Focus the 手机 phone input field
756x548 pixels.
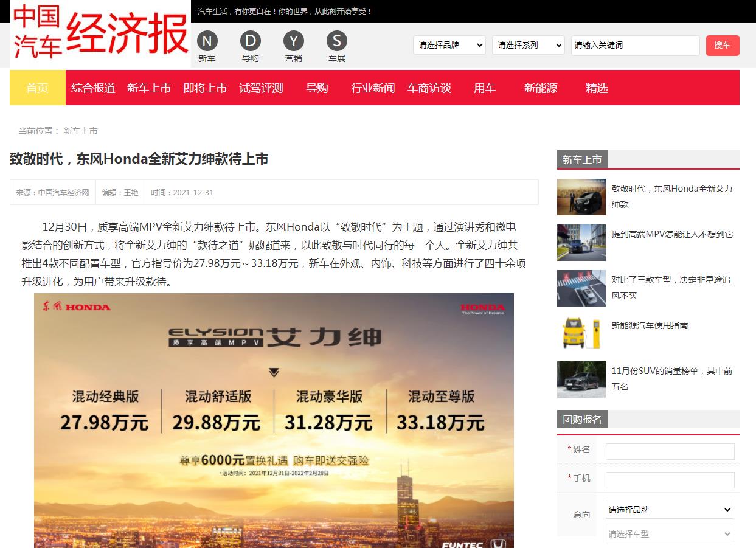(670, 480)
